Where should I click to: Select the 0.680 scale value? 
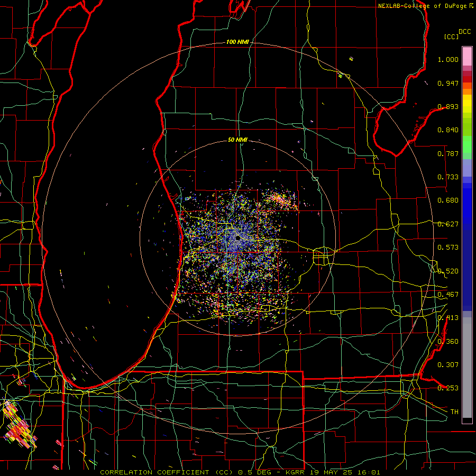pos(448,200)
